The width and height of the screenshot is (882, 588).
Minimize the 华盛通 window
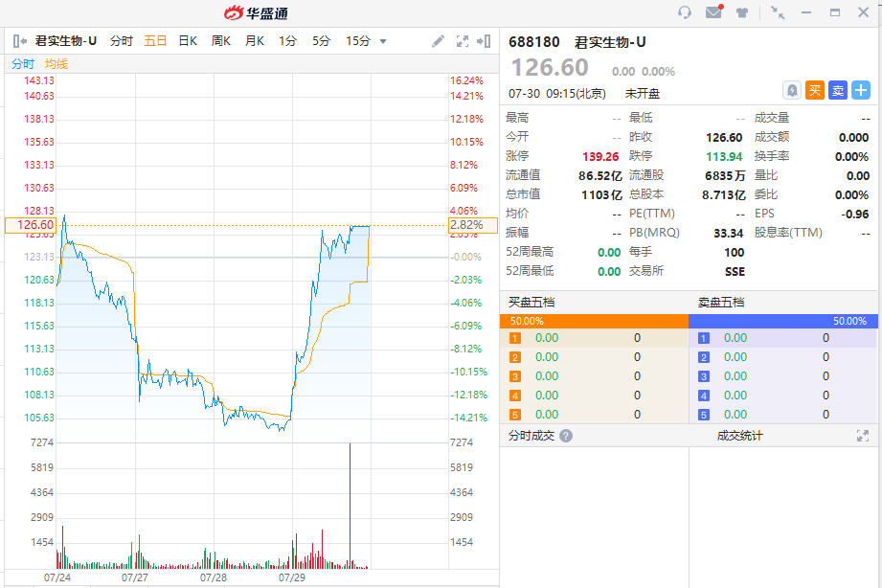806,12
